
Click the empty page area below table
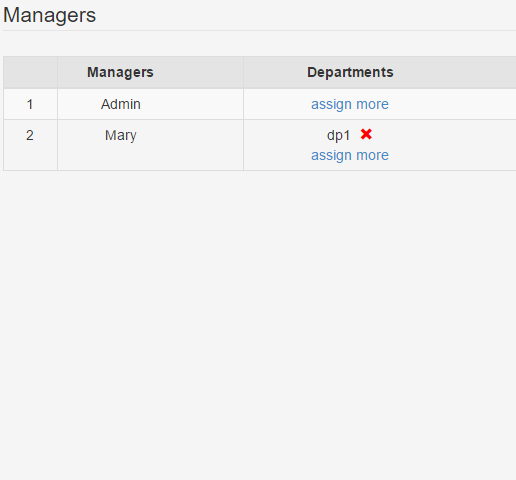258,317
